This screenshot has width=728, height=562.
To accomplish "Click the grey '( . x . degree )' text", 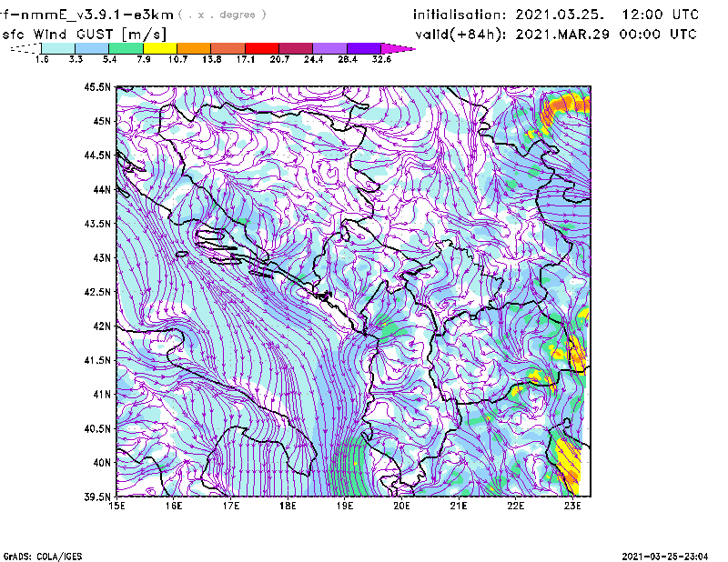I will (x=222, y=15).
